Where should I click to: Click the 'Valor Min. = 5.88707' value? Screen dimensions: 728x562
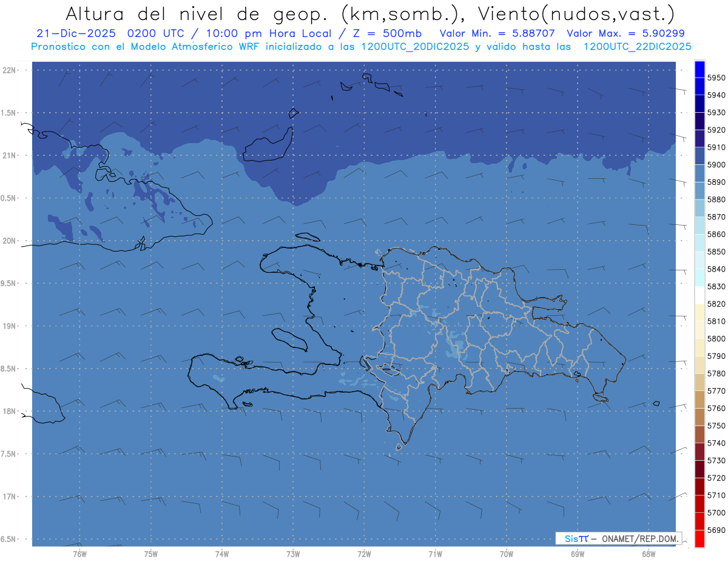click(x=496, y=33)
